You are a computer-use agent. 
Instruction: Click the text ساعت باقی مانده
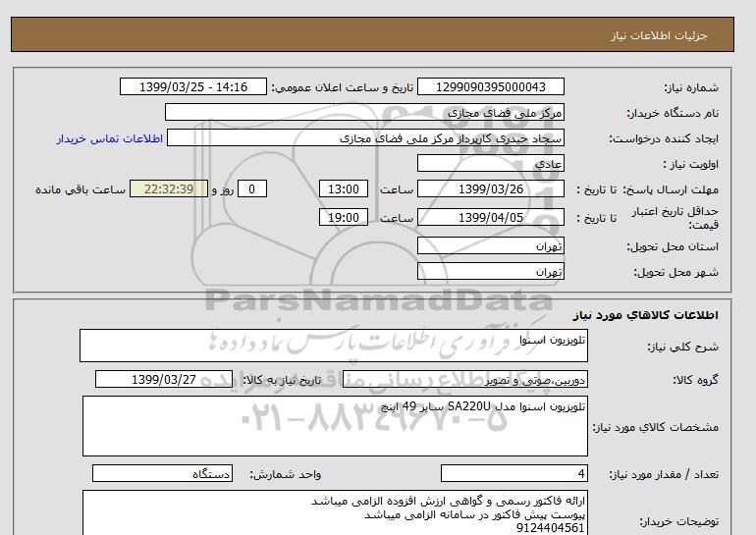point(81,189)
